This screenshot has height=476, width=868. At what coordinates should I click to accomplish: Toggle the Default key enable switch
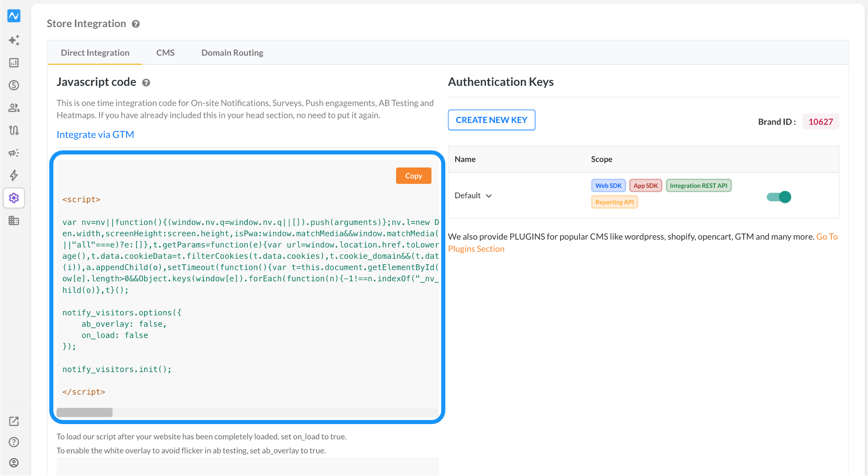pos(779,197)
